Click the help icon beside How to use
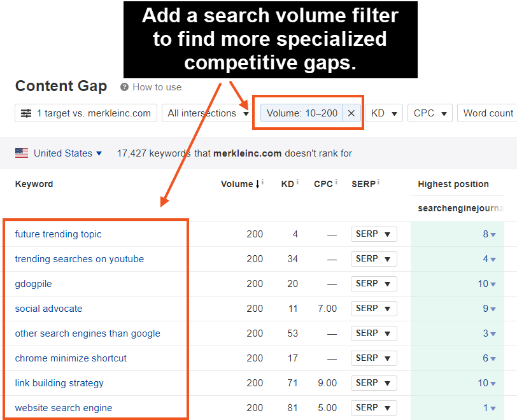Image resolution: width=517 pixels, height=420 pixels. pyautogui.click(x=125, y=87)
